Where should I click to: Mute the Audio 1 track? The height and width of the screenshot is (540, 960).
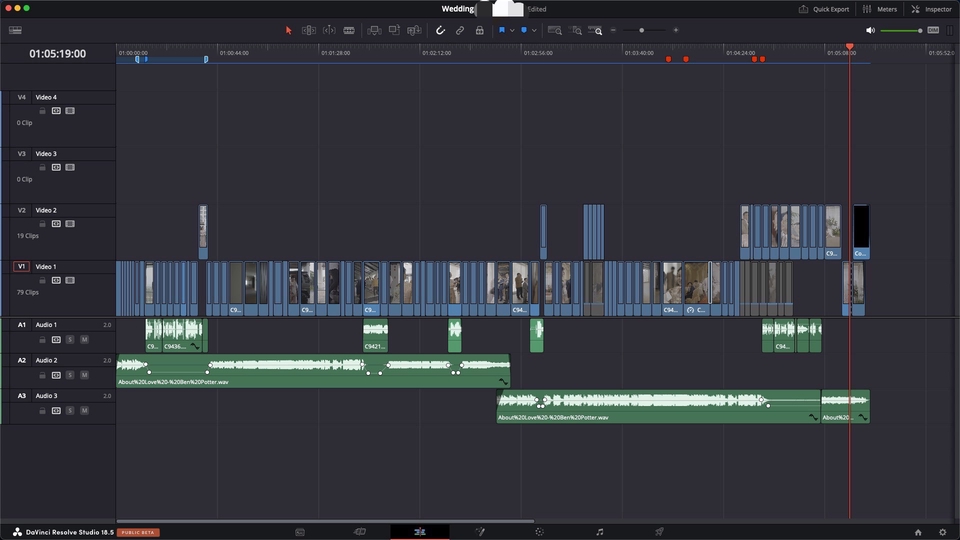(84, 339)
